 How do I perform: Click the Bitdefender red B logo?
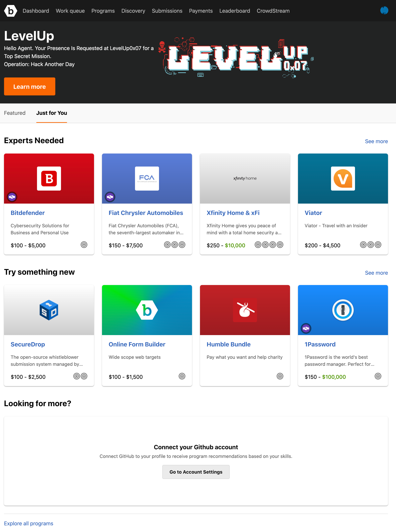click(49, 179)
